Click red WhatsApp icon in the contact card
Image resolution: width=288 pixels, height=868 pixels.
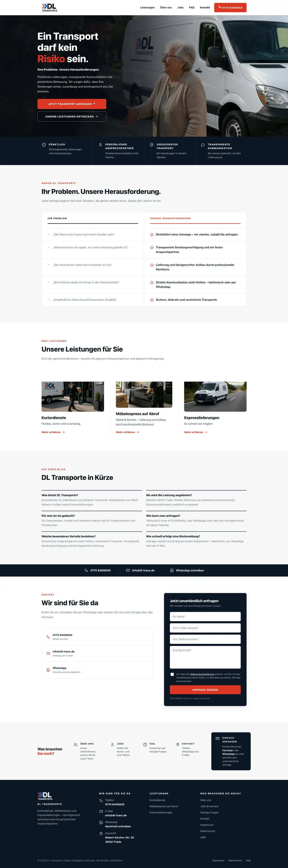click(x=48, y=670)
